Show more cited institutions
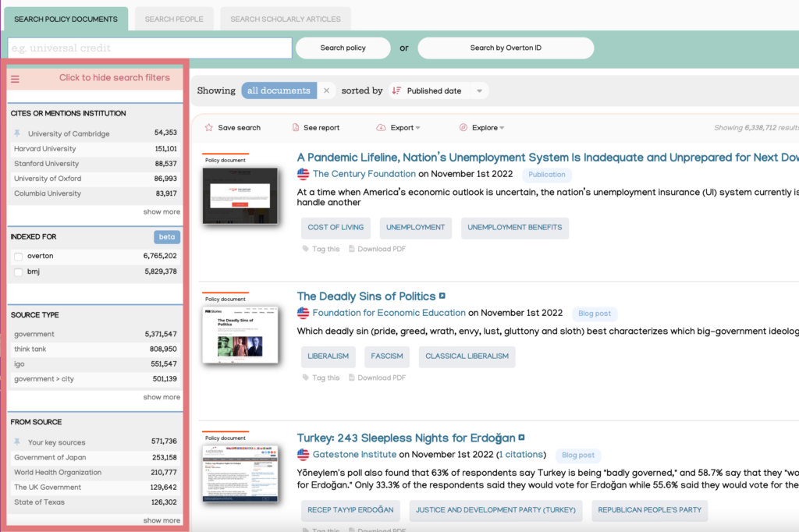Screen dimensions: 799x532 162,212
